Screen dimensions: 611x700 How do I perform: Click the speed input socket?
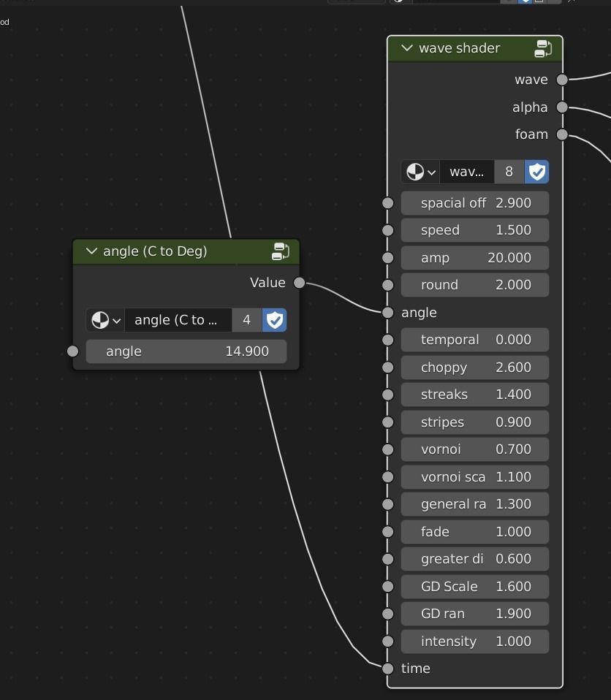(x=387, y=230)
